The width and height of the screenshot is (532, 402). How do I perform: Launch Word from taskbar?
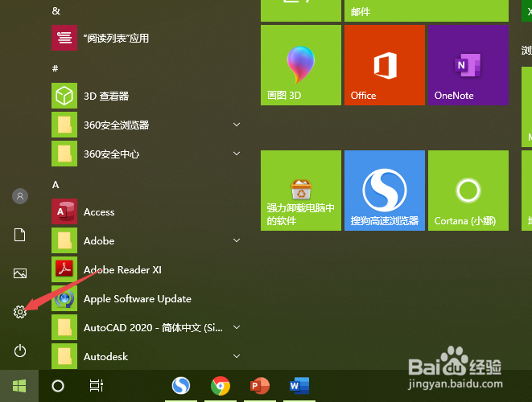(x=299, y=386)
